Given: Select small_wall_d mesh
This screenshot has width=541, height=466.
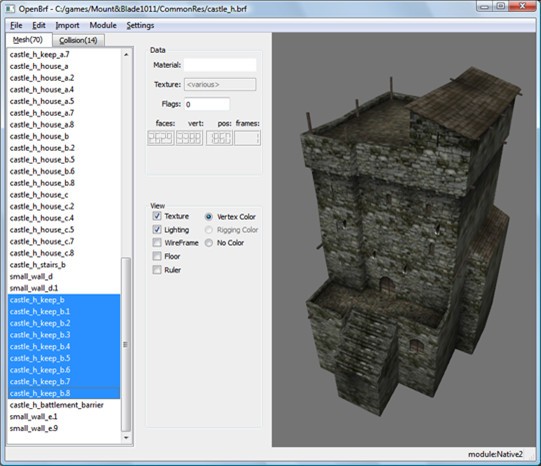Looking at the screenshot, I should point(64,277).
